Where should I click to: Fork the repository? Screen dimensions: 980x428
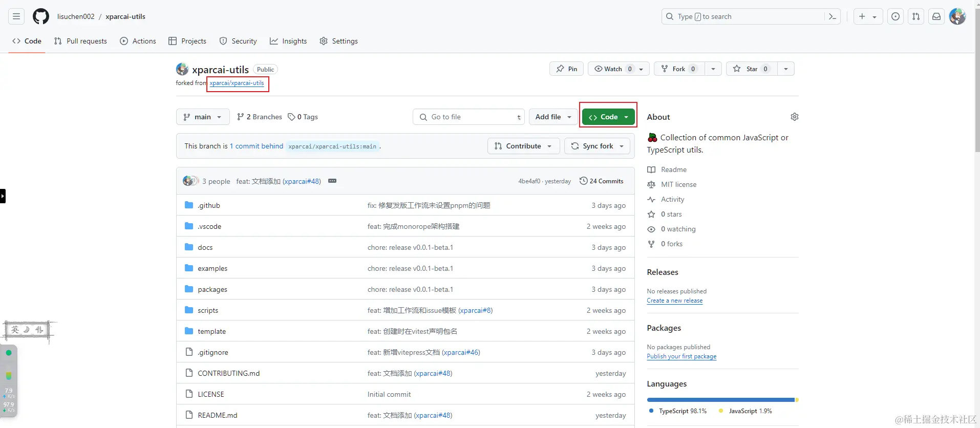click(x=679, y=69)
